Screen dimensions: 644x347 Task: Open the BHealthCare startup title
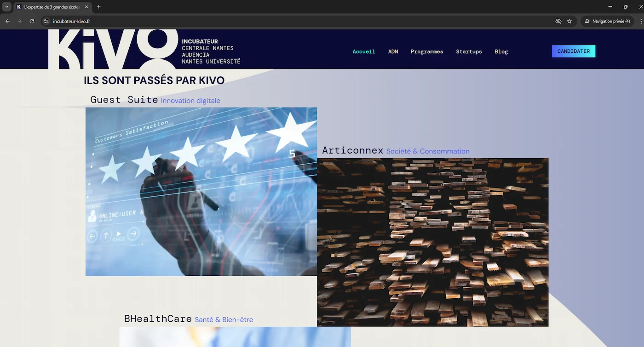(158, 319)
